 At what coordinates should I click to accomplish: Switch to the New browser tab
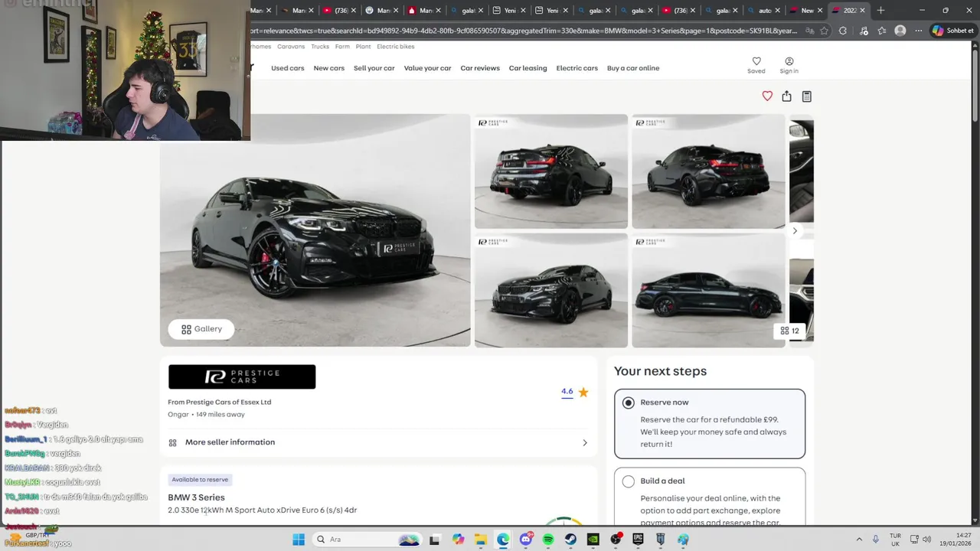(805, 10)
